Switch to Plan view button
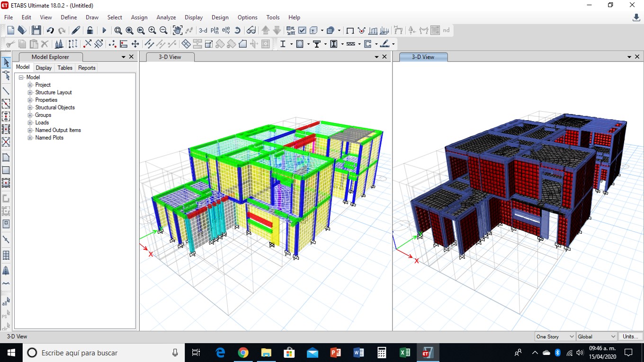644x362 pixels. [215, 30]
